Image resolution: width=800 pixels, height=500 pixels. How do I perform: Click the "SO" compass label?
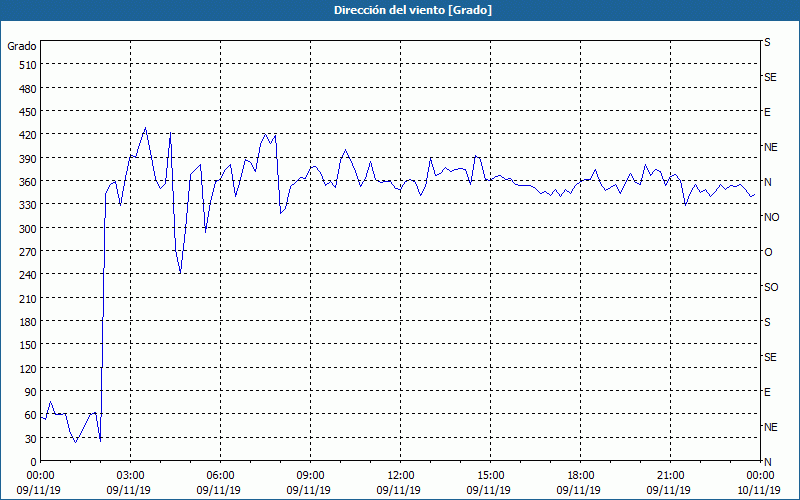(x=771, y=287)
